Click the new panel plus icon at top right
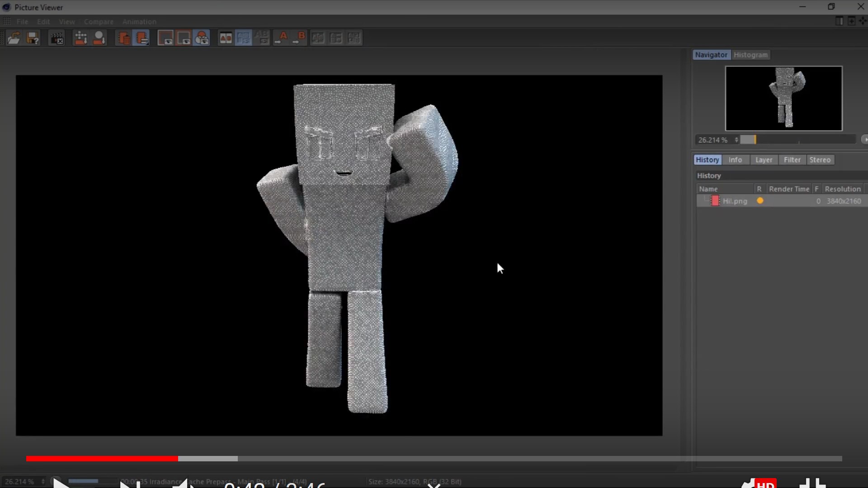 point(851,21)
